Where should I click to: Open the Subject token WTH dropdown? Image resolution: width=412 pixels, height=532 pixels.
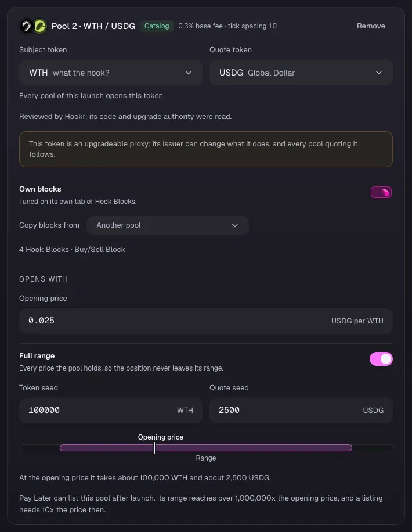111,73
